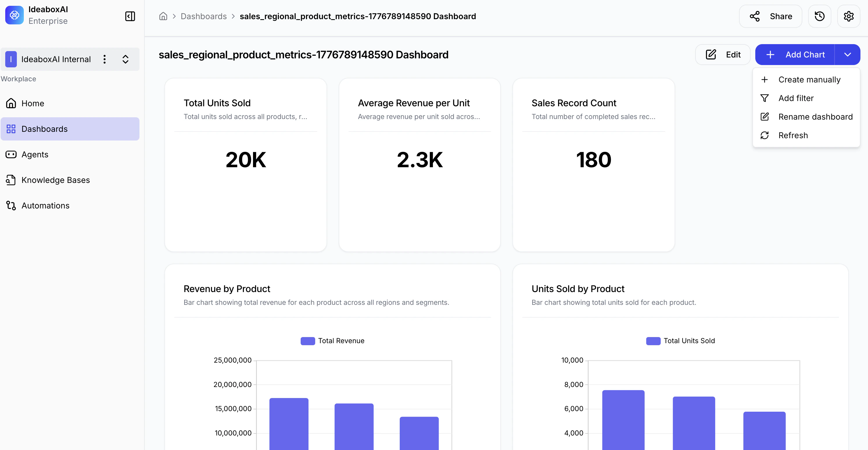This screenshot has height=450, width=868.
Task: Open settings gear button
Action: (x=849, y=16)
